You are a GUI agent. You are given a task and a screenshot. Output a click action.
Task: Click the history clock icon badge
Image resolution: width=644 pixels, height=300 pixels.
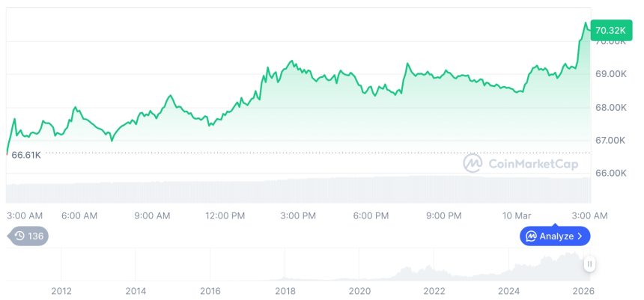(x=19, y=236)
